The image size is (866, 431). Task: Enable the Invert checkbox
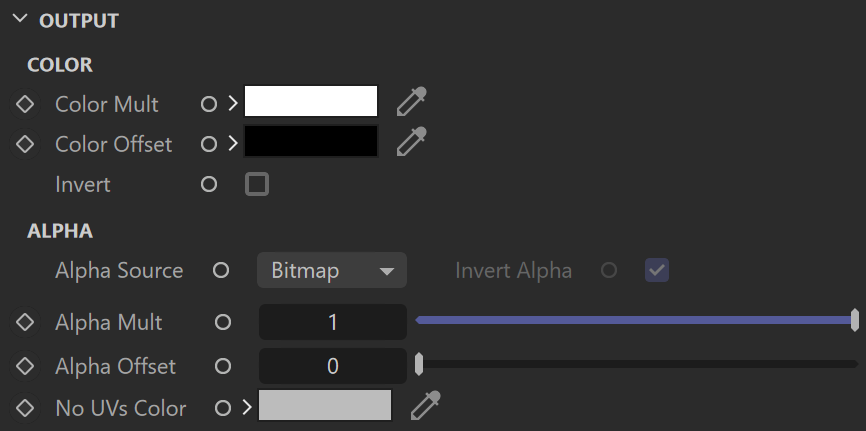257,184
